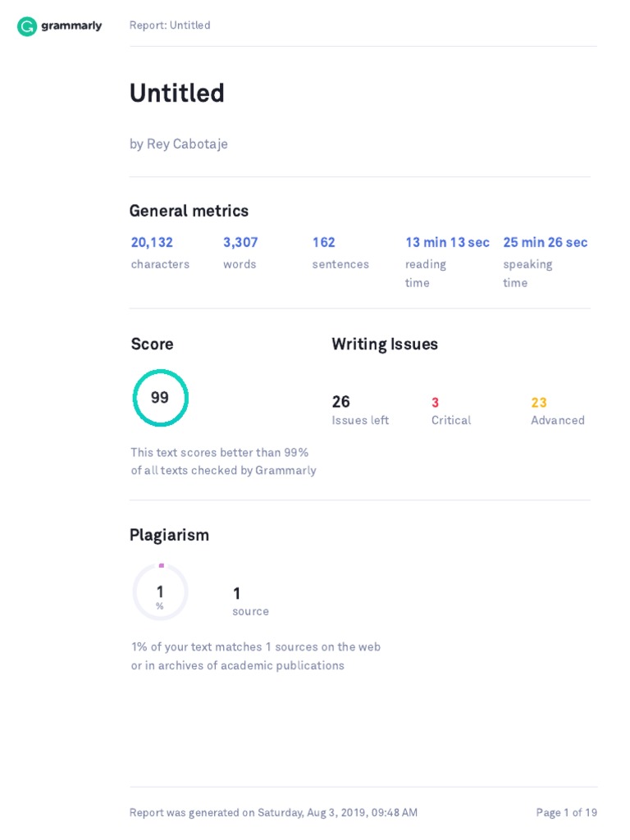This screenshot has height=840, width=630.
Task: Open the 1 source plagiarism match
Action: coord(237,594)
